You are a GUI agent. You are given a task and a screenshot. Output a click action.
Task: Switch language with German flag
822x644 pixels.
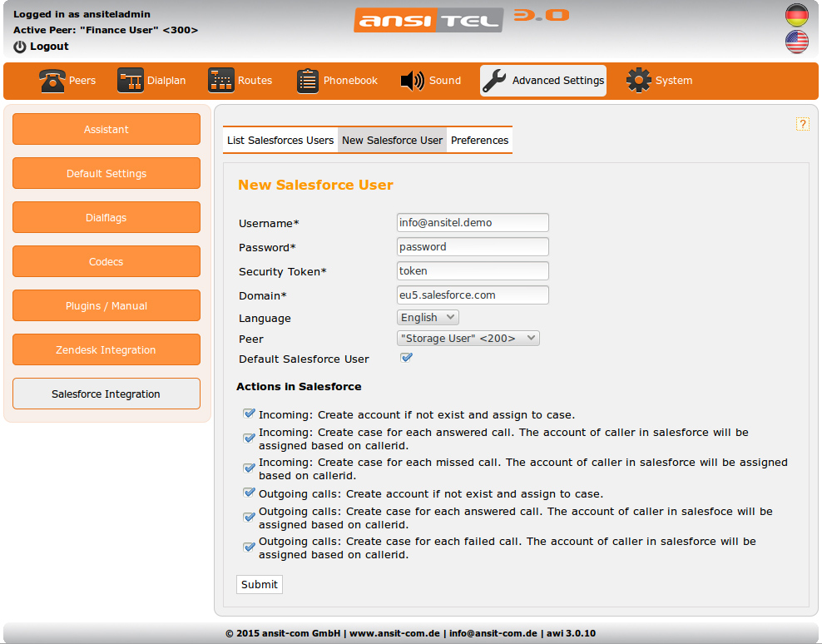coord(796,15)
